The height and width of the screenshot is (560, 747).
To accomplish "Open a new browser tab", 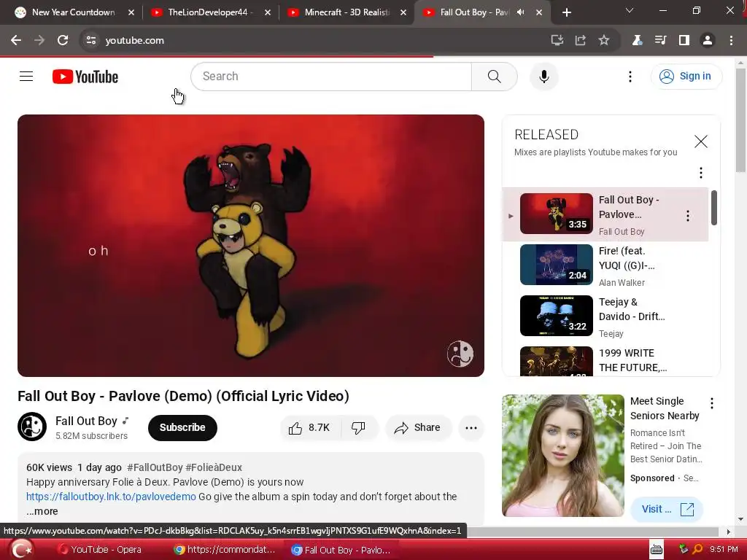I will click(566, 12).
